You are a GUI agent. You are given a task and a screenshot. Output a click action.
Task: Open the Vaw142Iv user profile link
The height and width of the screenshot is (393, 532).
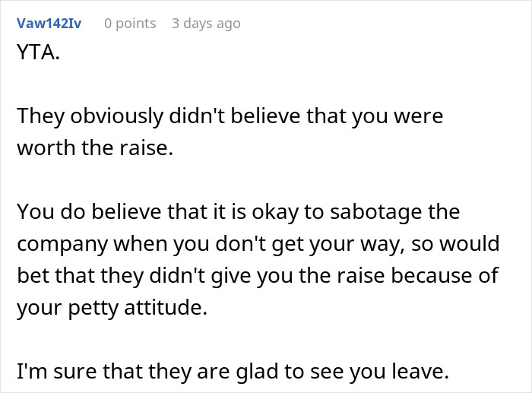point(49,24)
